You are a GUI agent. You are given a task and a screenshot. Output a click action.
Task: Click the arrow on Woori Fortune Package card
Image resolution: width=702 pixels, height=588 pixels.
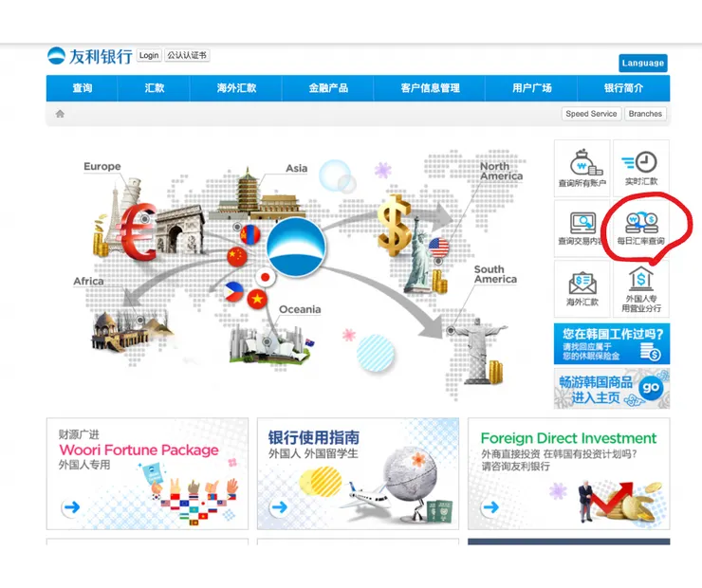click(71, 507)
